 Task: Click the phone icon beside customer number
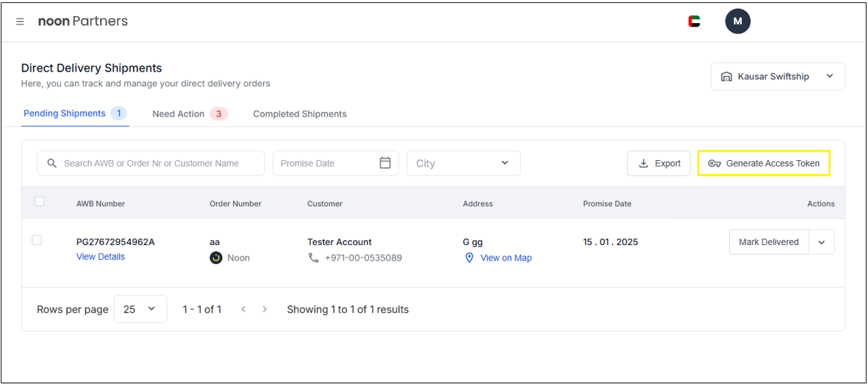click(313, 258)
